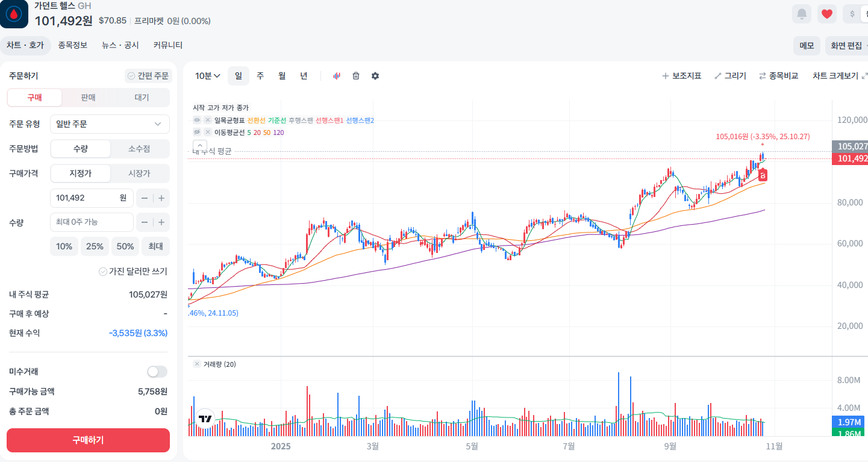Click the TradingView logo on chart
The height and width of the screenshot is (462, 868).
point(205,419)
